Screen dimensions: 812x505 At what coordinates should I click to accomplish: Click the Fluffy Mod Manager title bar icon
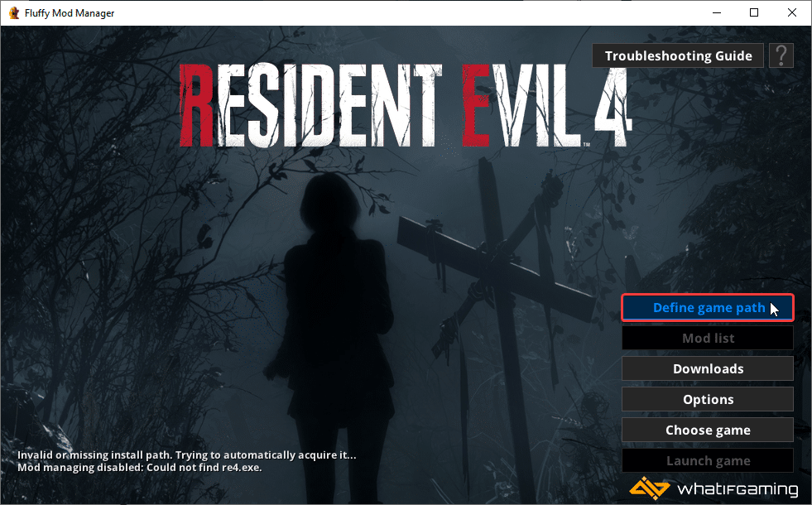click(x=14, y=13)
